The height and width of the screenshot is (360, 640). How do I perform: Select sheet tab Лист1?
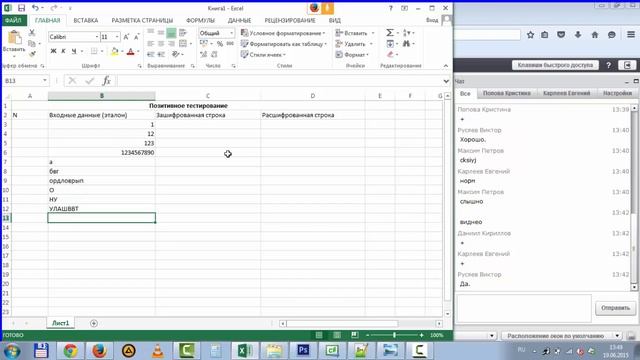60,323
